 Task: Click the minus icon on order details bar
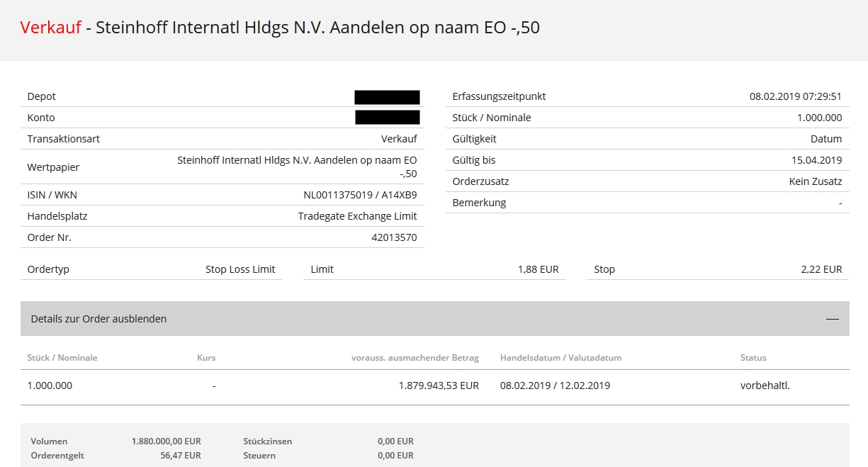[x=833, y=320]
